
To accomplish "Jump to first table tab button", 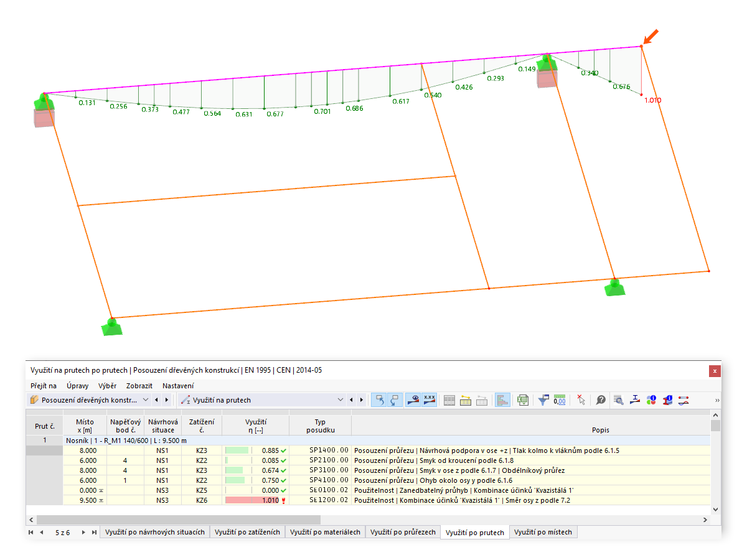I will (x=31, y=533).
